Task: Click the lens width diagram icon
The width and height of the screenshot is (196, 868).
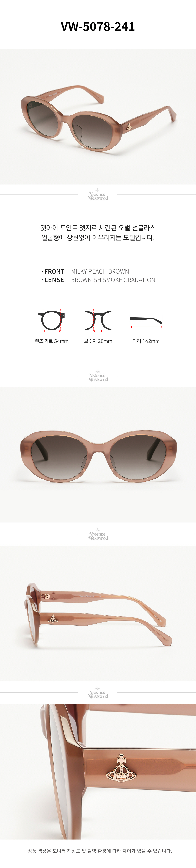Action: coord(52,320)
